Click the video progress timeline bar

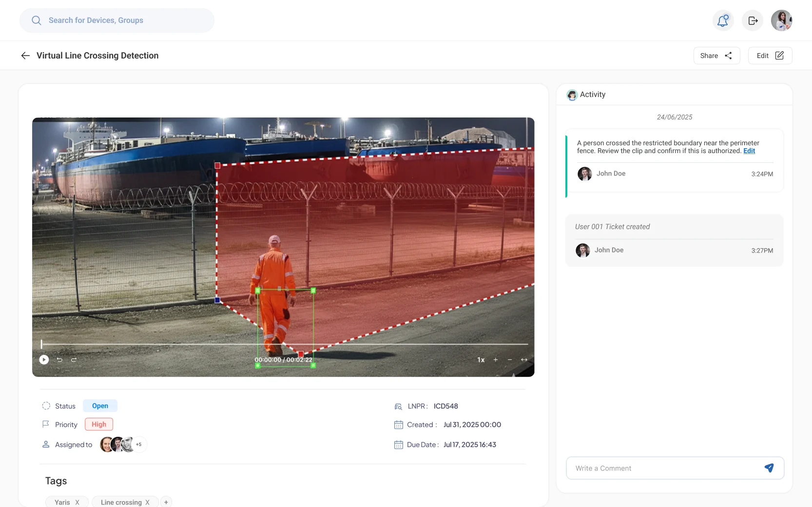tap(285, 344)
